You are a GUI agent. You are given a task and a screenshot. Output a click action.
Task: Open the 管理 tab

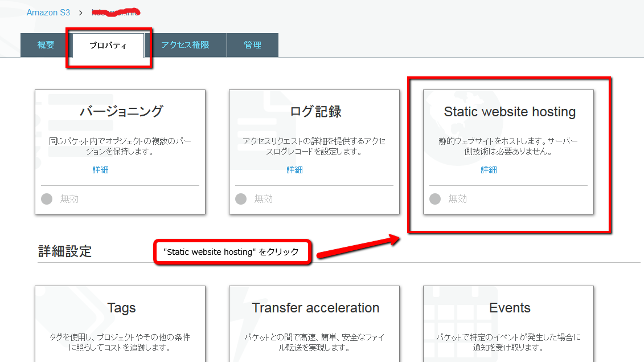pos(252,45)
